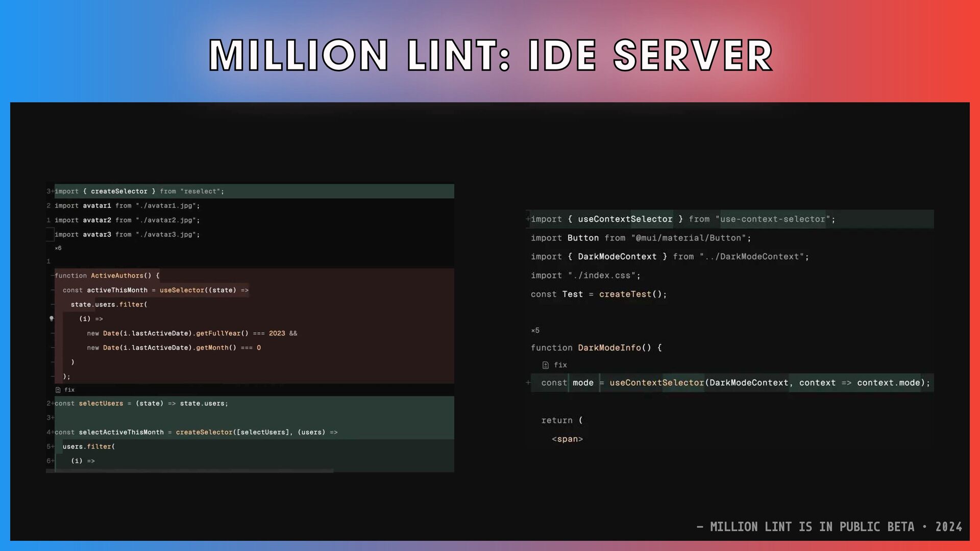Image resolution: width=980 pixels, height=551 pixels.
Task: Click the ×6 render count badge
Action: point(58,248)
